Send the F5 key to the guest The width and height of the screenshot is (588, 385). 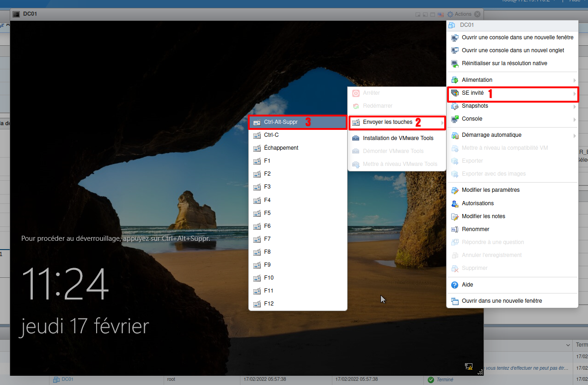coord(267,213)
